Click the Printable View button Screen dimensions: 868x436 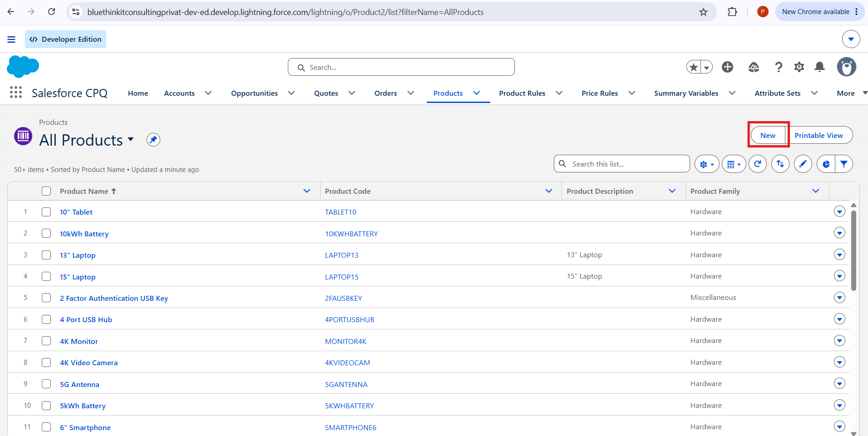coord(819,135)
